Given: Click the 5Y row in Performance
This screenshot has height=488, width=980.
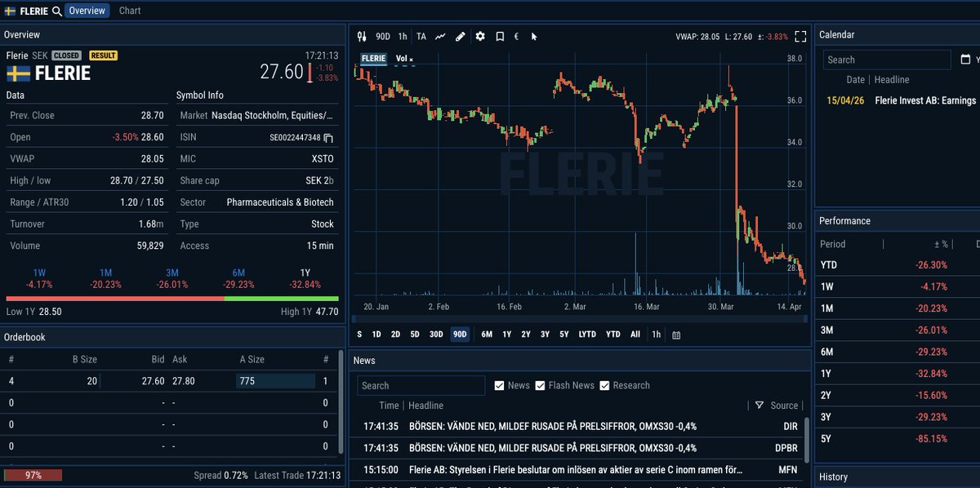Looking at the screenshot, I should click(x=898, y=438).
